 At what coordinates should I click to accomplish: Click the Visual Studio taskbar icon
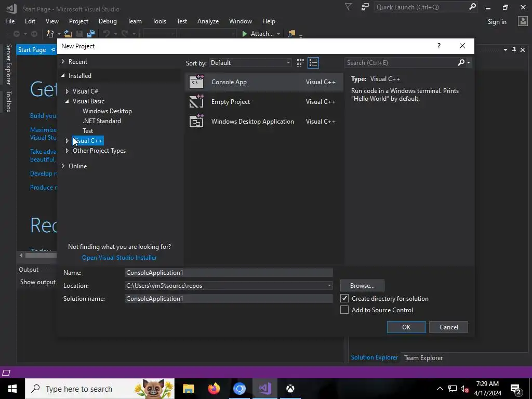pyautogui.click(x=264, y=389)
